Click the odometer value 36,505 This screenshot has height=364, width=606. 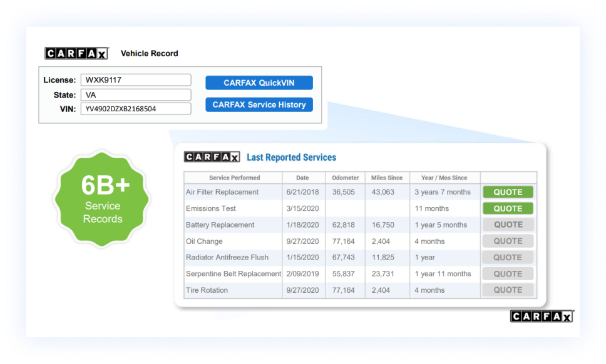(344, 192)
